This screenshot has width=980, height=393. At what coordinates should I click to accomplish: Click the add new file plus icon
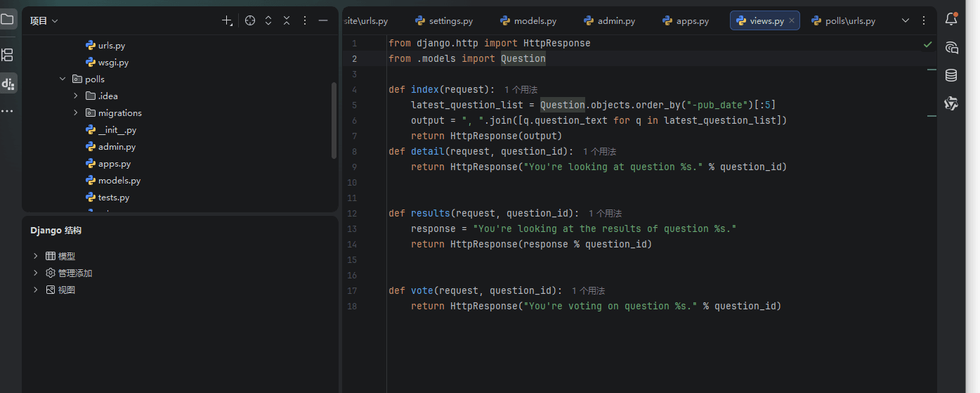pyautogui.click(x=227, y=21)
